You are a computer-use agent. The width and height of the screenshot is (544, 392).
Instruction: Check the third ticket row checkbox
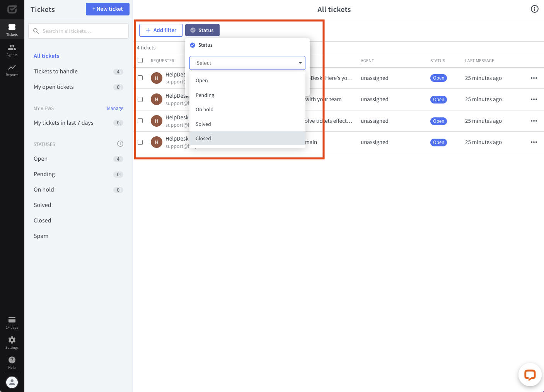click(140, 120)
